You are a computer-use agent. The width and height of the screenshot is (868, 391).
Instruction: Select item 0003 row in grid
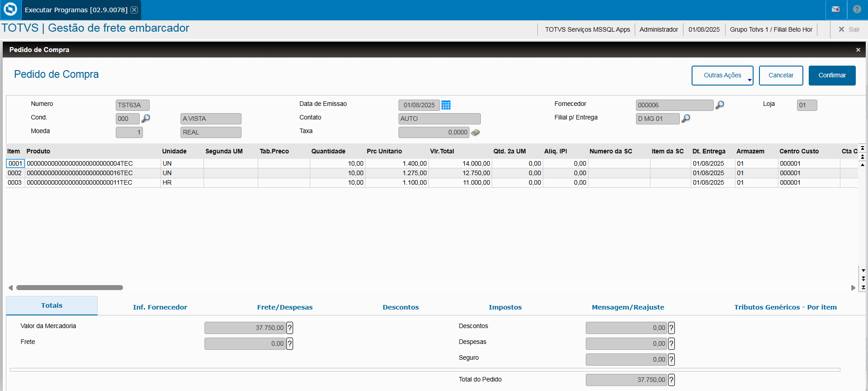[432, 182]
